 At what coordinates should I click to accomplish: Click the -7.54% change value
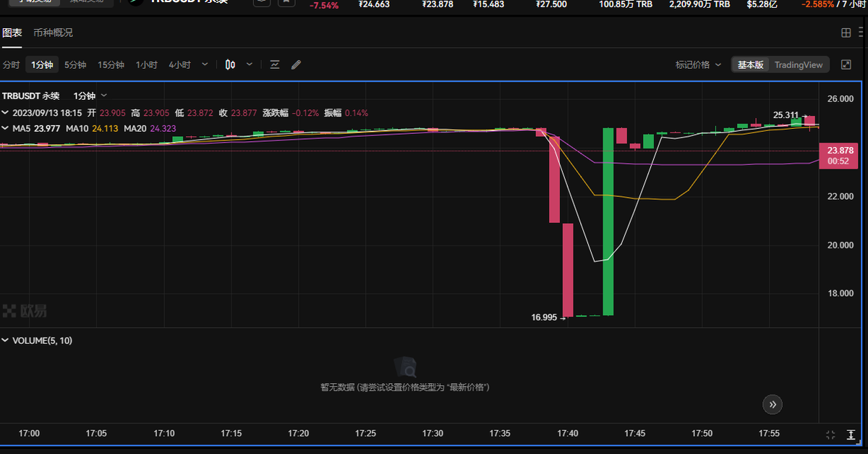click(323, 5)
